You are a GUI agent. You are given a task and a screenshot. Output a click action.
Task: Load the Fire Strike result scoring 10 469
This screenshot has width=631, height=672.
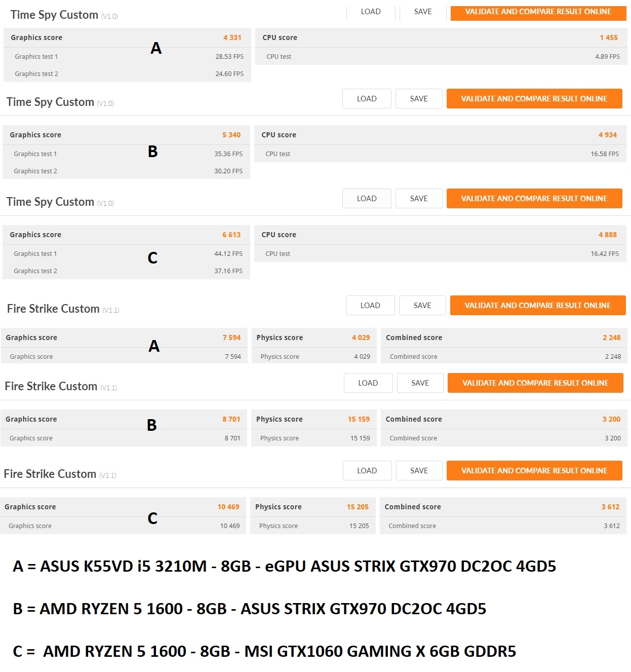367,471
